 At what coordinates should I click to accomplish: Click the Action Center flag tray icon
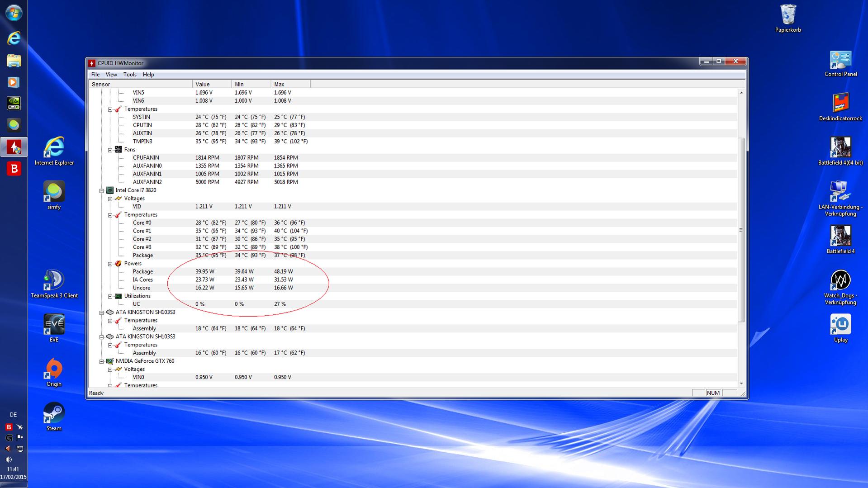pos(19,437)
